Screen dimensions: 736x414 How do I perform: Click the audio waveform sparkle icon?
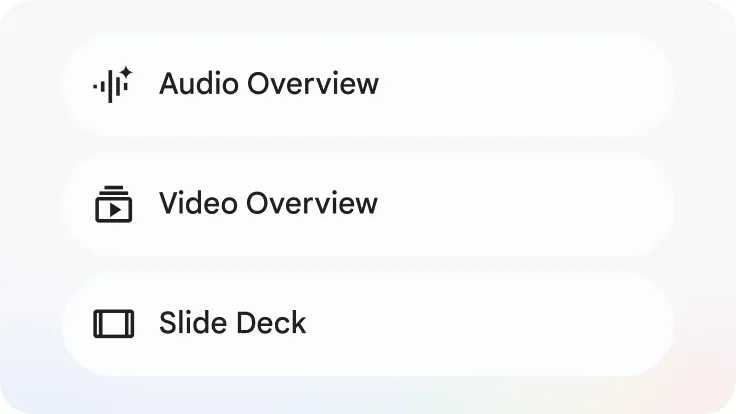(x=113, y=84)
